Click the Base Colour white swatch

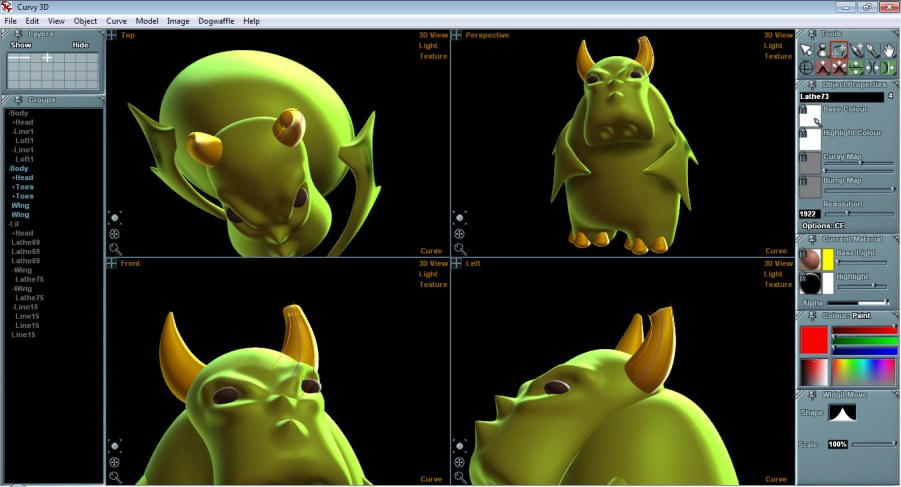810,117
